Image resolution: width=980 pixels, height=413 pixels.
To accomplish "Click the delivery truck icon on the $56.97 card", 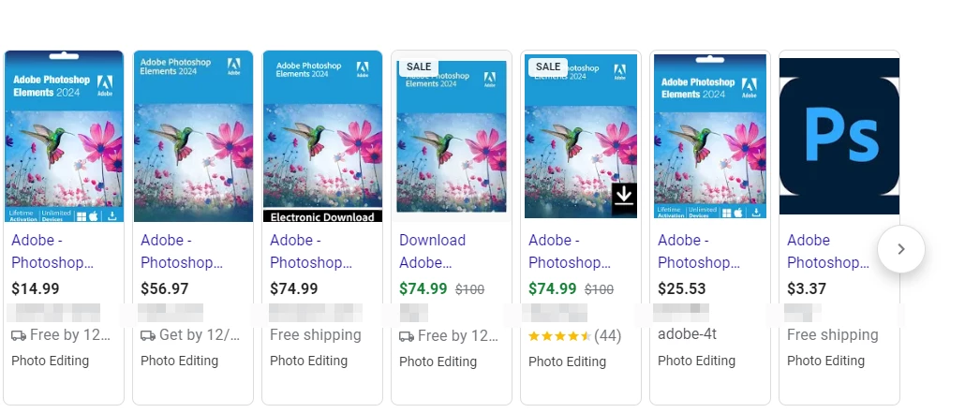I will (148, 336).
